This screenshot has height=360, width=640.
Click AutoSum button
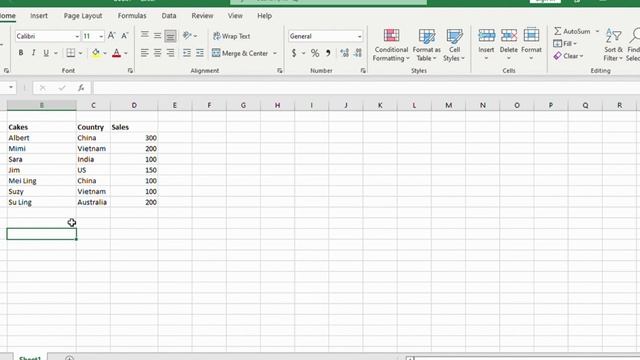572,31
